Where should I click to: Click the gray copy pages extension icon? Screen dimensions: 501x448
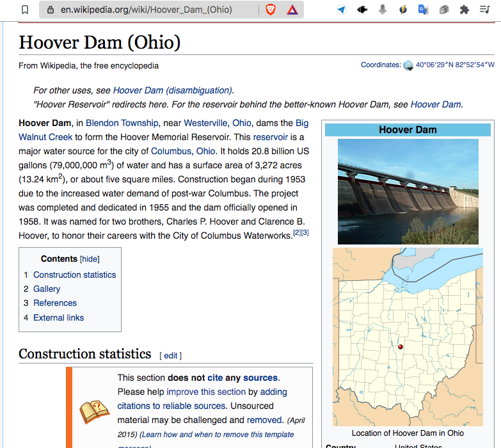click(x=444, y=10)
